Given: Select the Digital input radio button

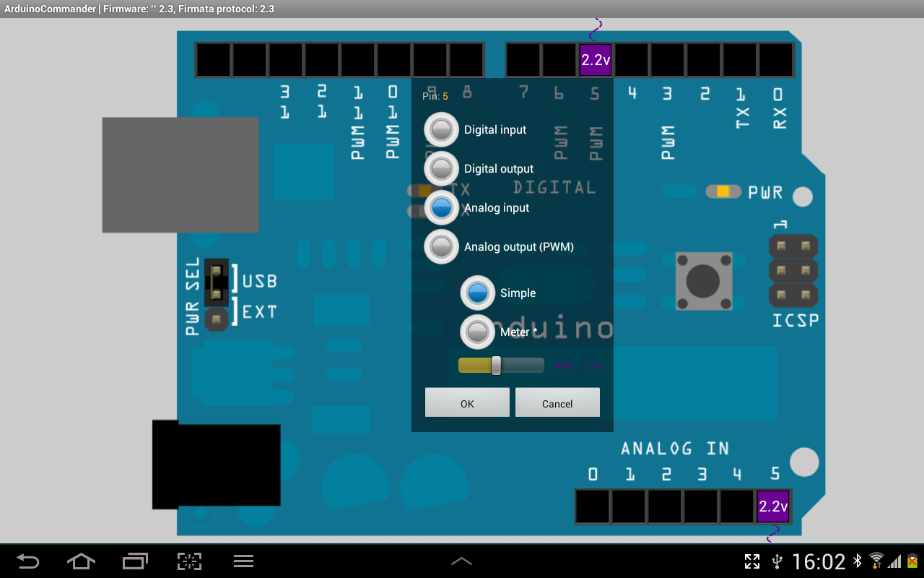Looking at the screenshot, I should 441,130.
